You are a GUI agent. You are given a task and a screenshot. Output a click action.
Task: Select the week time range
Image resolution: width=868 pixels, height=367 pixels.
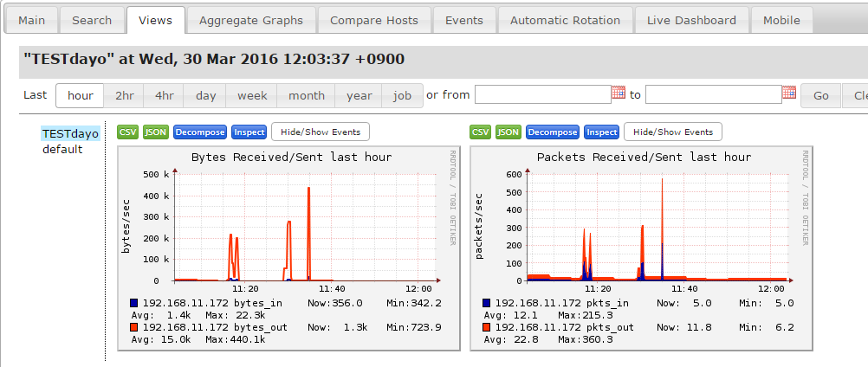[252, 95]
